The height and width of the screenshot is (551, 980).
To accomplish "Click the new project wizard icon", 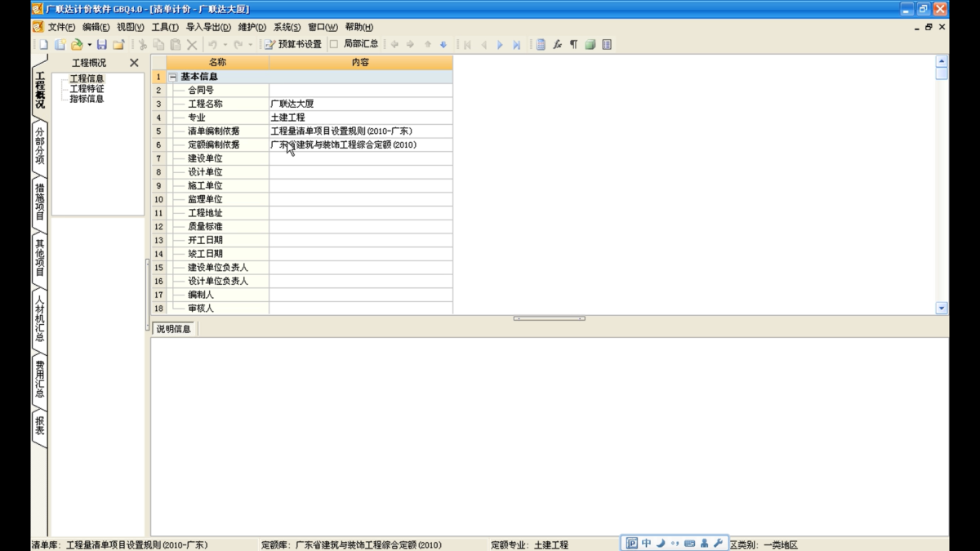I will [60, 45].
